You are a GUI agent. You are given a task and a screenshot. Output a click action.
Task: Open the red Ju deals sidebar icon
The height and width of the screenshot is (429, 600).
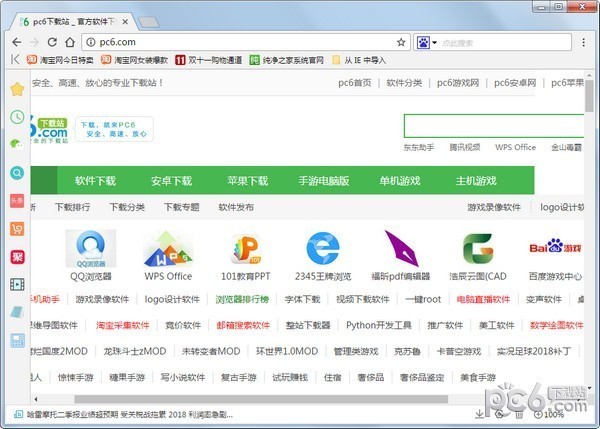pos(17,257)
